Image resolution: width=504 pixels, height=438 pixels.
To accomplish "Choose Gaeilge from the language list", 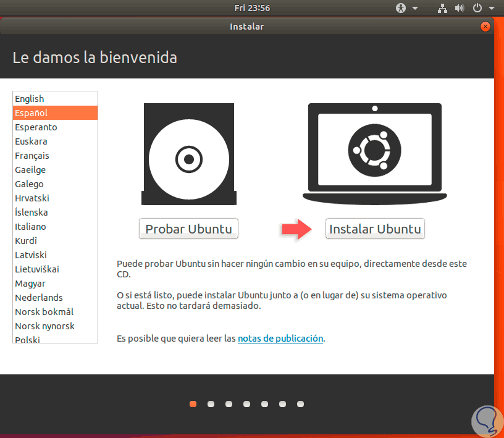I will (x=56, y=170).
